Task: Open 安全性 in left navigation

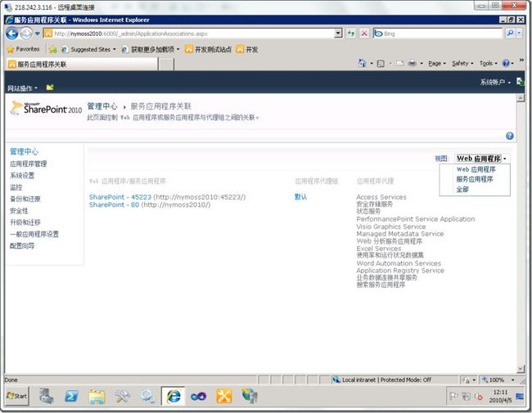Action: [x=19, y=210]
